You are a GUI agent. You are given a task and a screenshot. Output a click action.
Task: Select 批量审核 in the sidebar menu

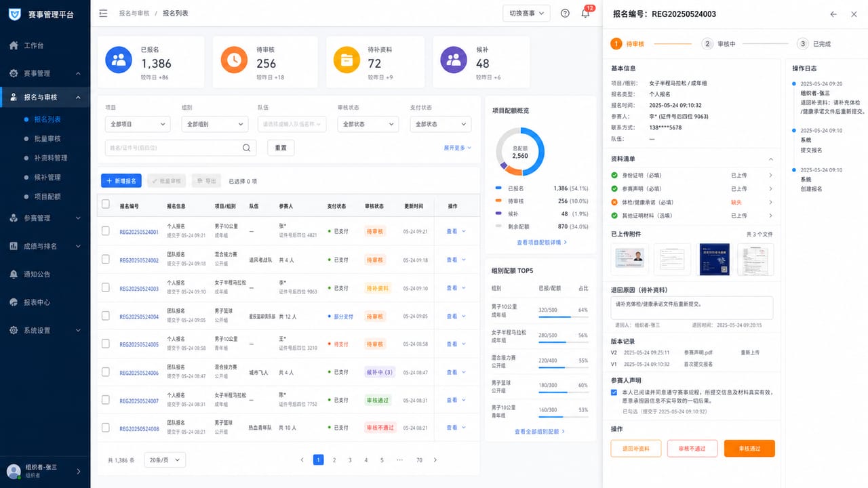47,138
